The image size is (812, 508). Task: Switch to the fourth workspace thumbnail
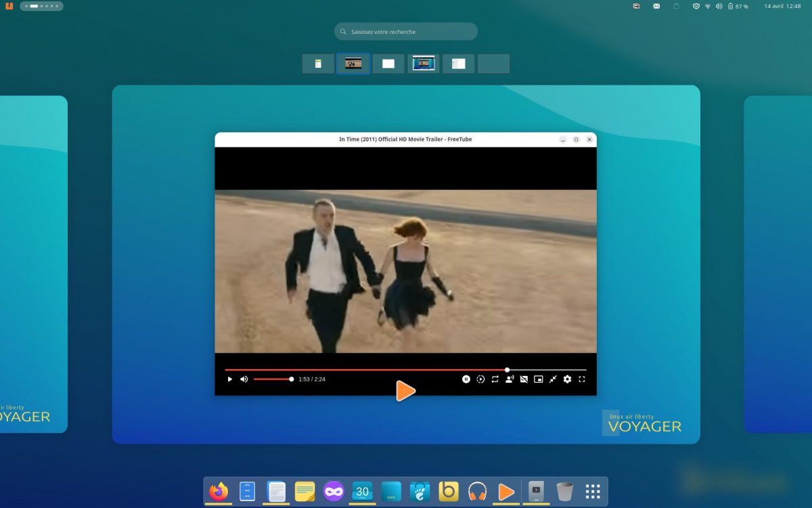click(424, 64)
